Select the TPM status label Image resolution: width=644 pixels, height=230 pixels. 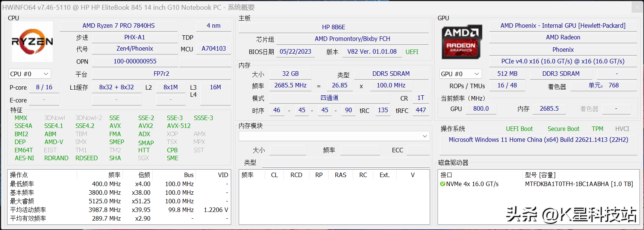point(597,129)
